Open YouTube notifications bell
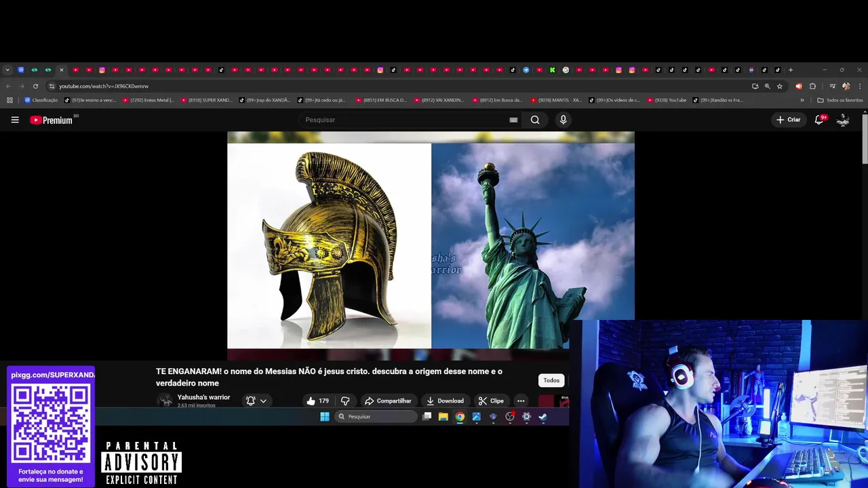This screenshot has height=488, width=868. tap(819, 120)
